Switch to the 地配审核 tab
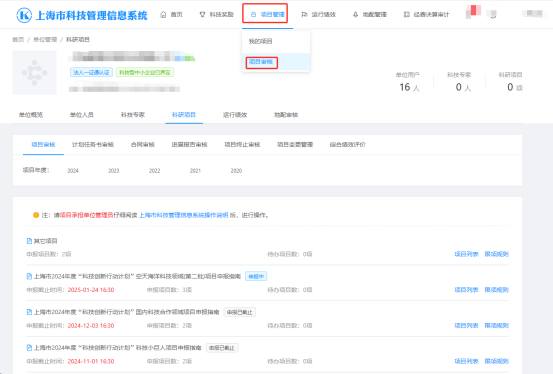This screenshot has width=553, height=374. click(x=286, y=115)
